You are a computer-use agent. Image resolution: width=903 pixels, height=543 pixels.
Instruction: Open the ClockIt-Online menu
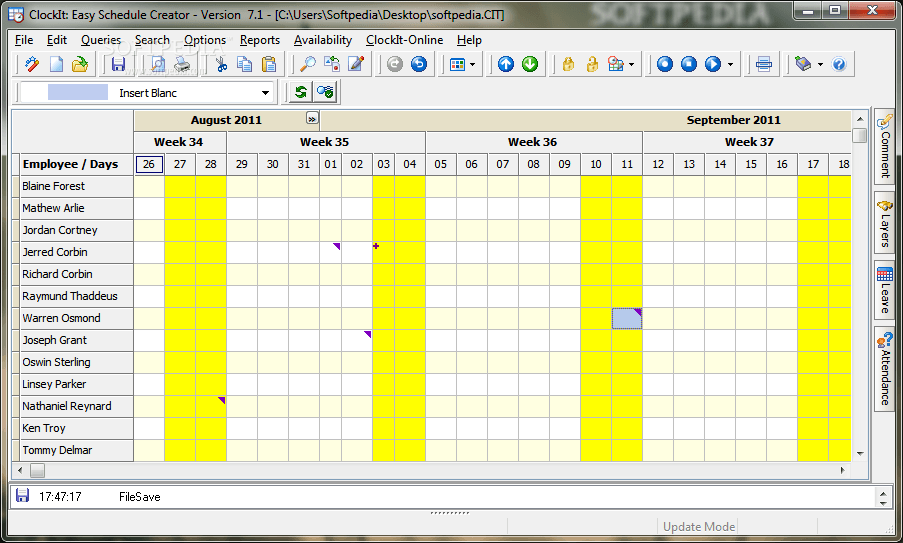pos(404,40)
